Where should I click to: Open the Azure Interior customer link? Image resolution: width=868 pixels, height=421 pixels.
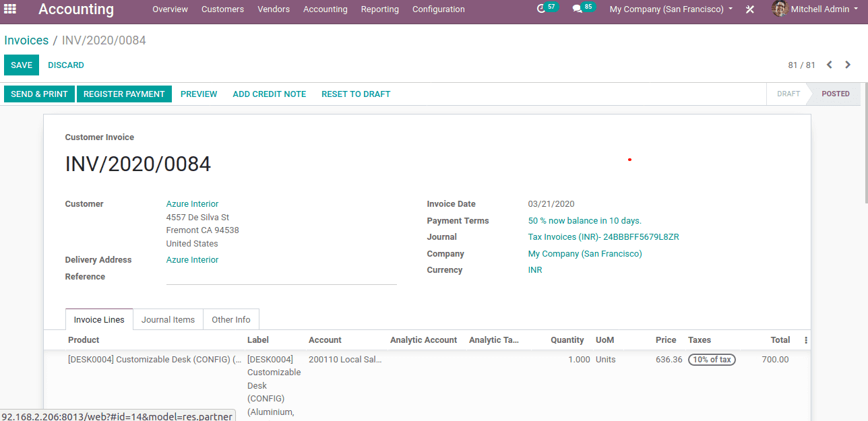pos(192,204)
